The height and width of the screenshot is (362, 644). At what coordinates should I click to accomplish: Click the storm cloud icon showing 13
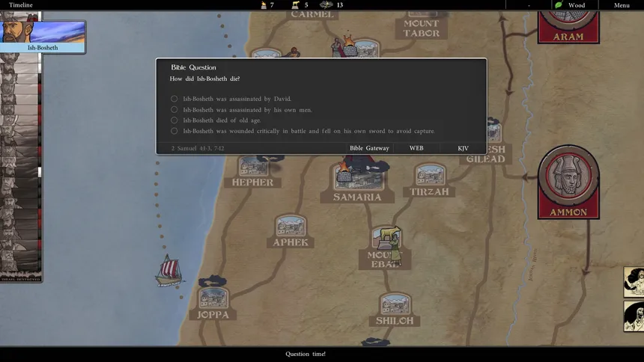(326, 5)
